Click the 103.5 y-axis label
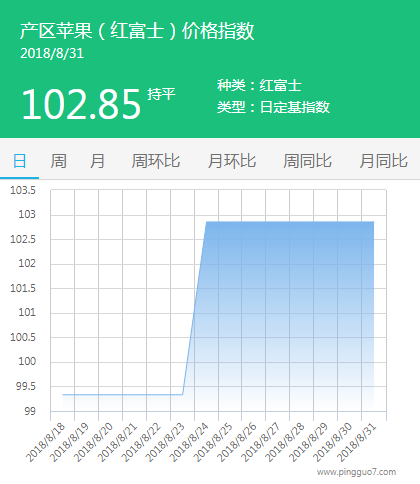The height and width of the screenshot is (484, 420). (23, 190)
